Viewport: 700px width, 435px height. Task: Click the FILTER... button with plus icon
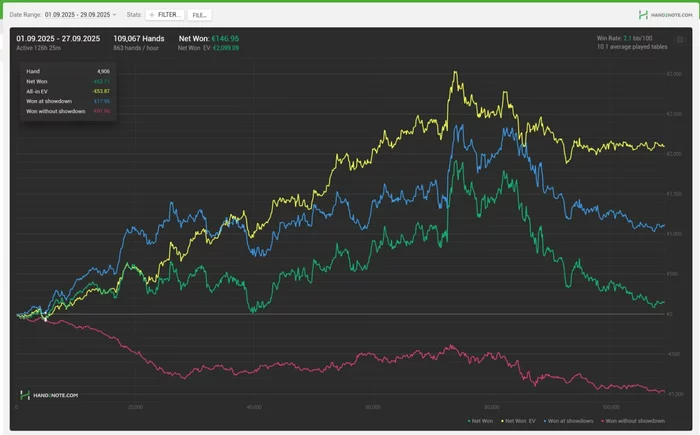click(165, 15)
